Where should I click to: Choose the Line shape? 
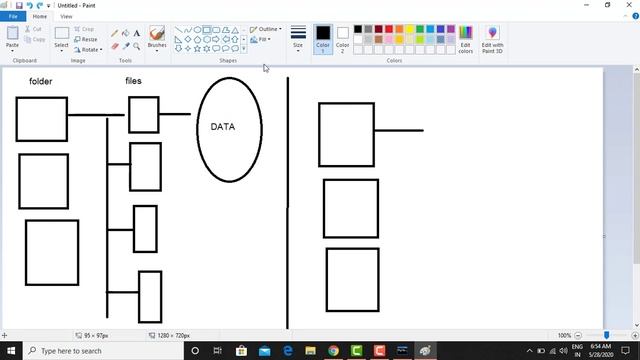[x=178, y=30]
